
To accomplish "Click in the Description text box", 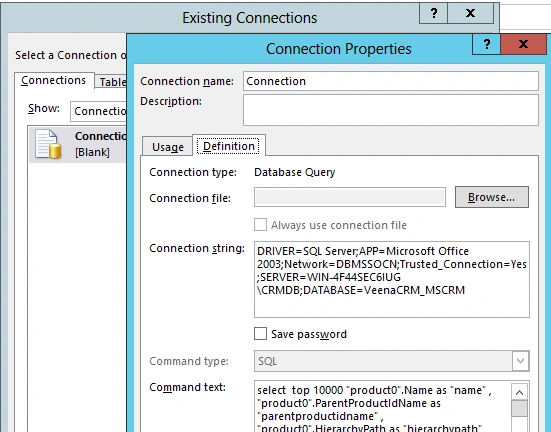I will (391, 110).
